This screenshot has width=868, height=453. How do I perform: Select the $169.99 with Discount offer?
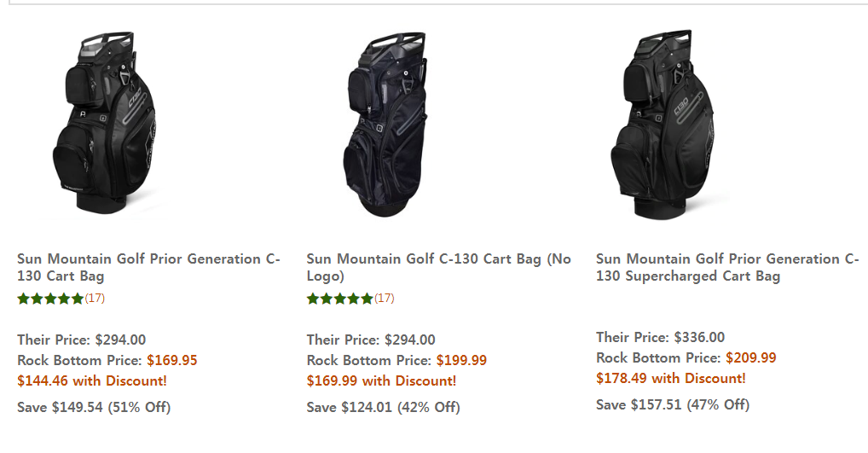(381, 381)
